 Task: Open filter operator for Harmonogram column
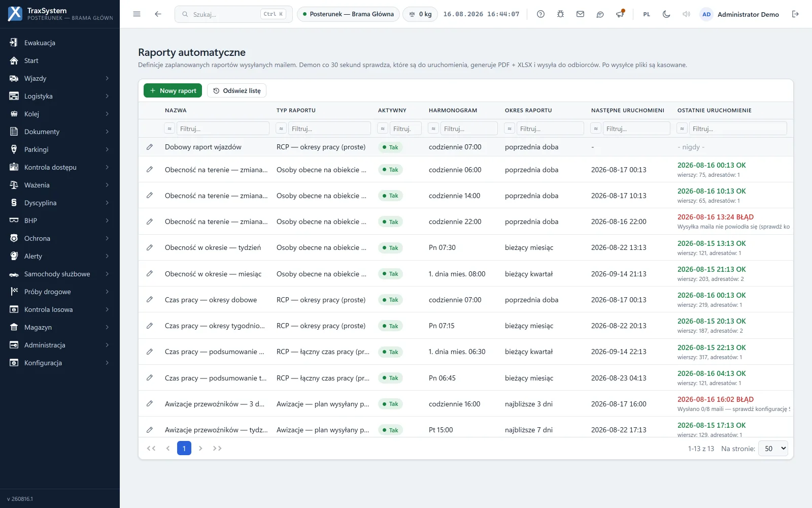pos(433,129)
